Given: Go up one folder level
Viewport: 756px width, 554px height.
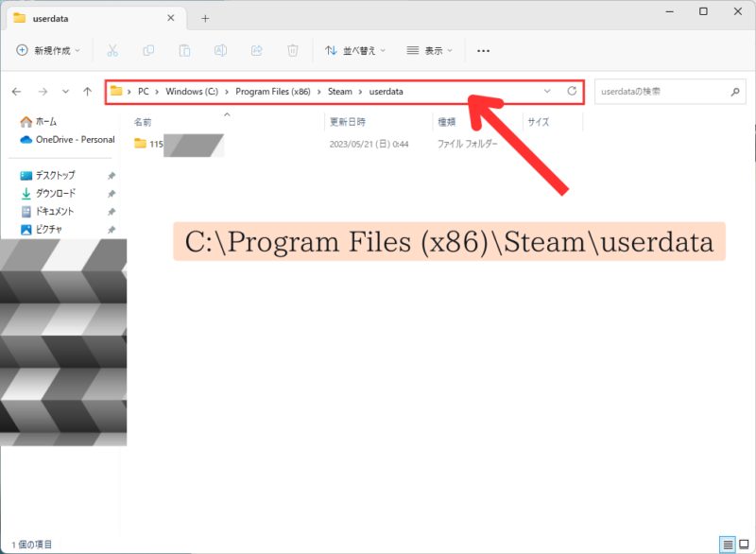Looking at the screenshot, I should pyautogui.click(x=87, y=92).
